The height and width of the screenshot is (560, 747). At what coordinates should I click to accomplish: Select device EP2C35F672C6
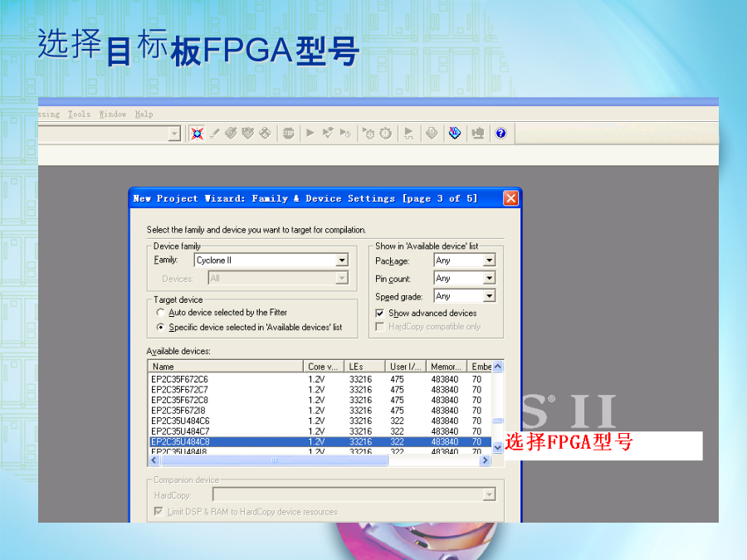179,379
